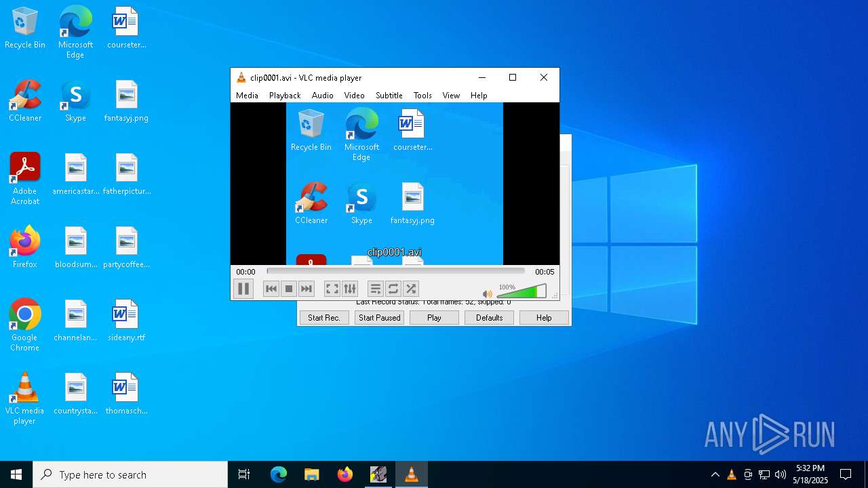Click Help button in recorder window
The width and height of the screenshot is (868, 488).
[544, 317]
